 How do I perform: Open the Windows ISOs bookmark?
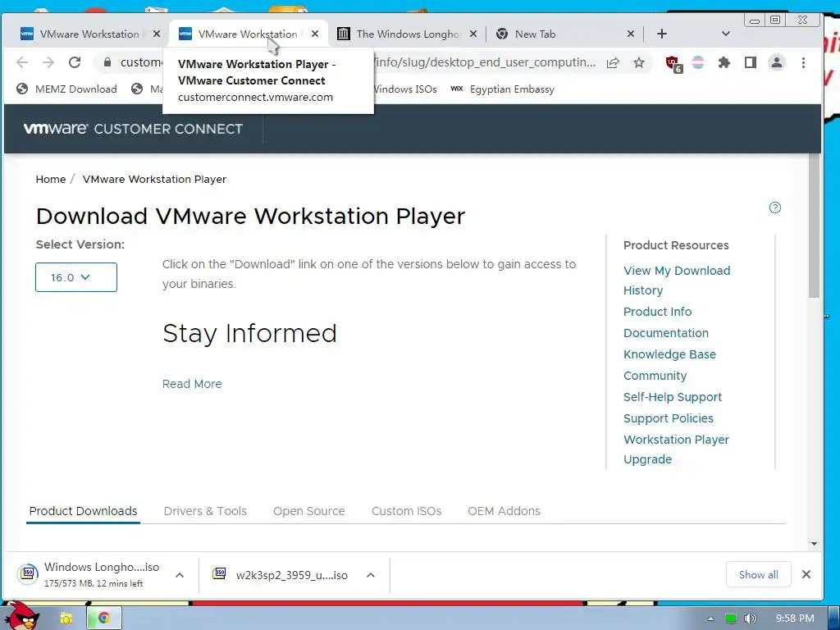405,89
